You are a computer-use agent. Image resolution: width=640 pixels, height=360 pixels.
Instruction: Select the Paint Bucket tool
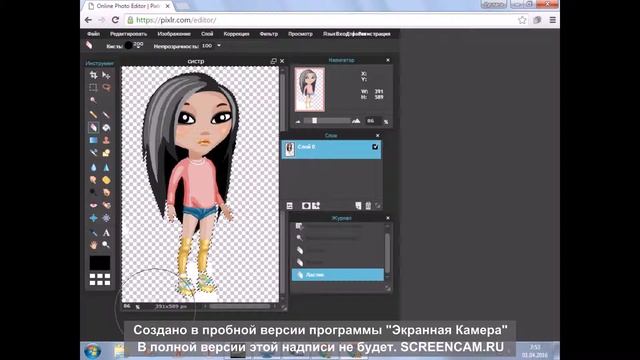click(x=106, y=127)
